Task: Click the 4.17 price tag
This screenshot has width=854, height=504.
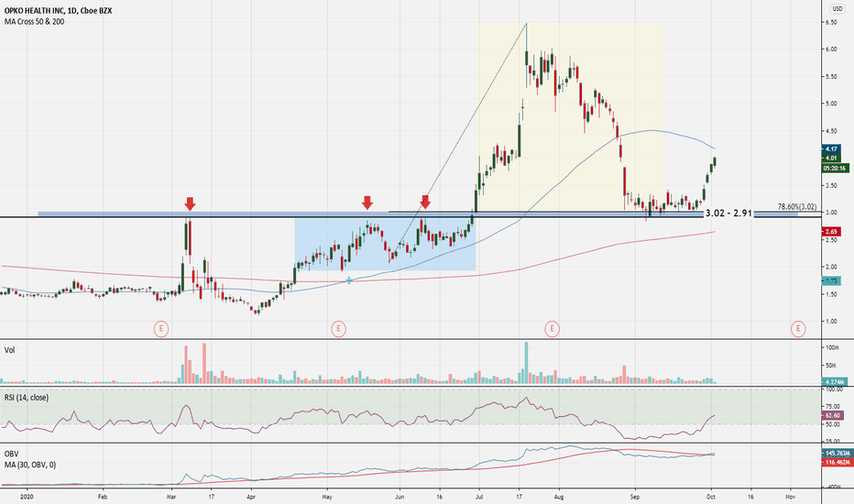Action: pyautogui.click(x=831, y=148)
